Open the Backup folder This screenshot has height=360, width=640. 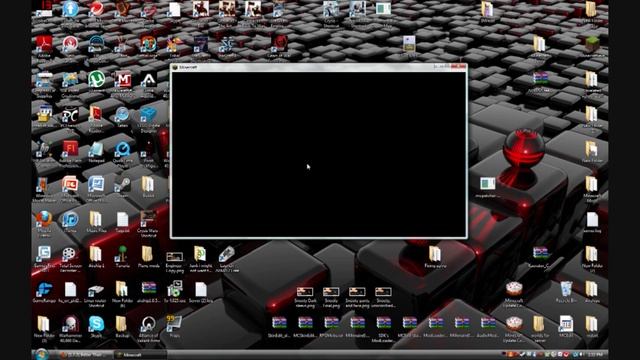[121, 324]
